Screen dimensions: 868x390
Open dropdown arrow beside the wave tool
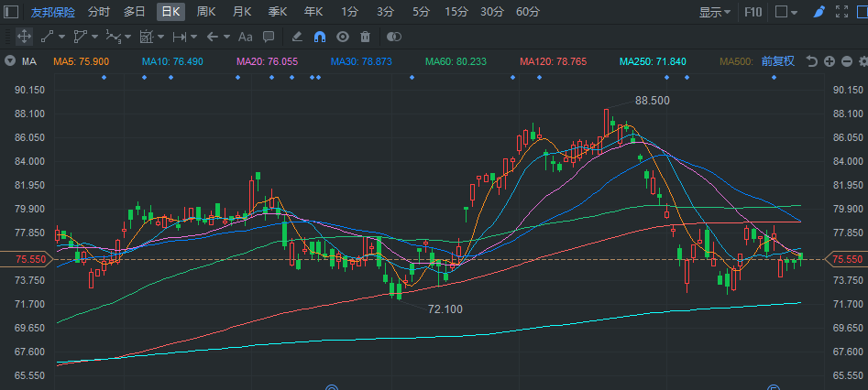tap(128, 37)
